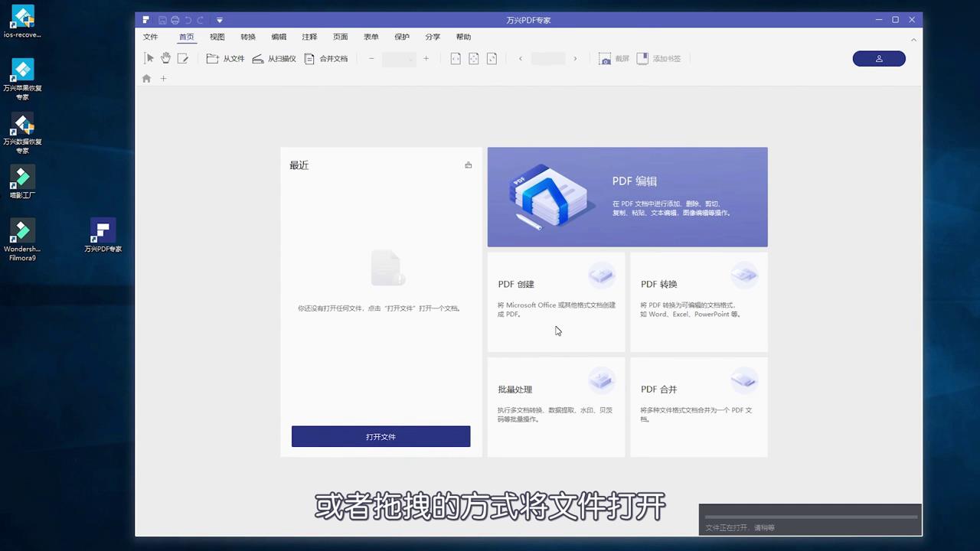980x551 pixels.
Task: Open 喵影工厂 desktop shortcut
Action: point(22,182)
